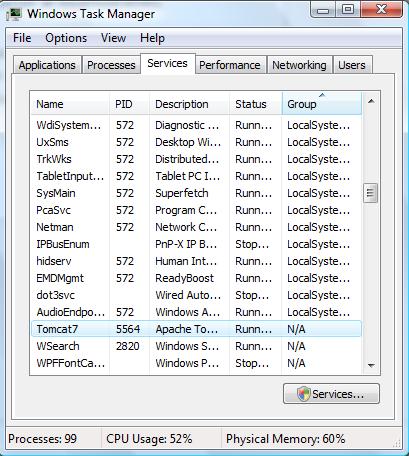Sort by the Status column header

[255, 104]
